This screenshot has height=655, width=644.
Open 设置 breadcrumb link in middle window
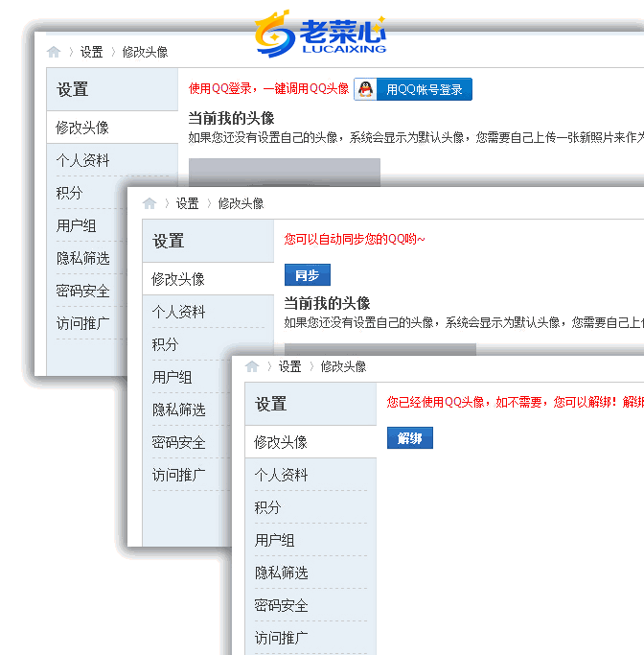coord(188,203)
